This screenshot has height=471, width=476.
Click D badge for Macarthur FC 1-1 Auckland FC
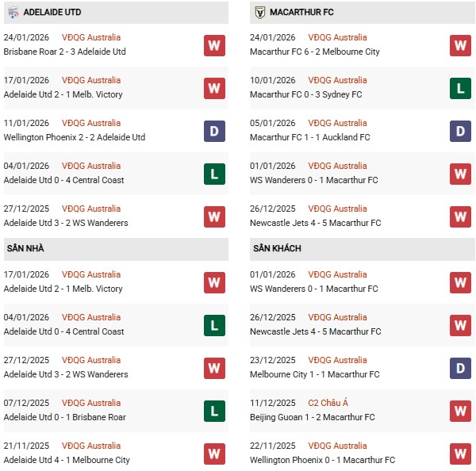click(x=460, y=131)
